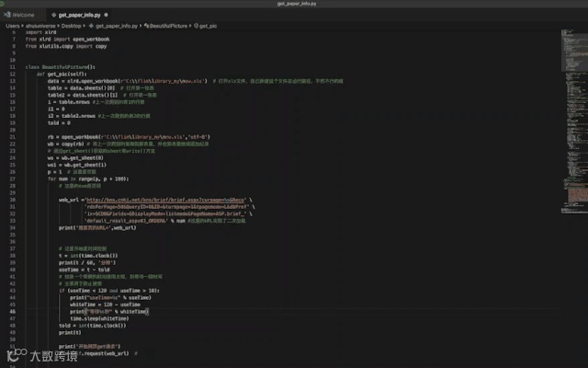Click the 'rb = open_workbook' line
588x368 pixels.
click(129, 137)
